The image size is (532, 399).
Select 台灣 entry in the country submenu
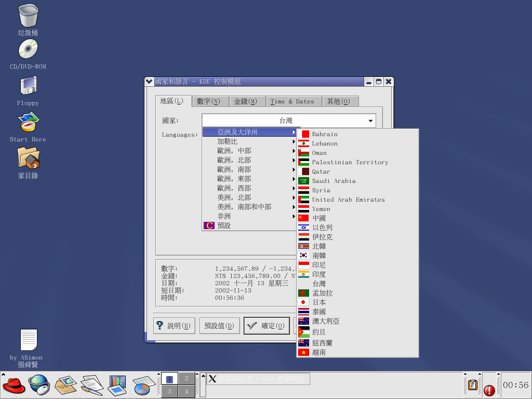(357, 284)
